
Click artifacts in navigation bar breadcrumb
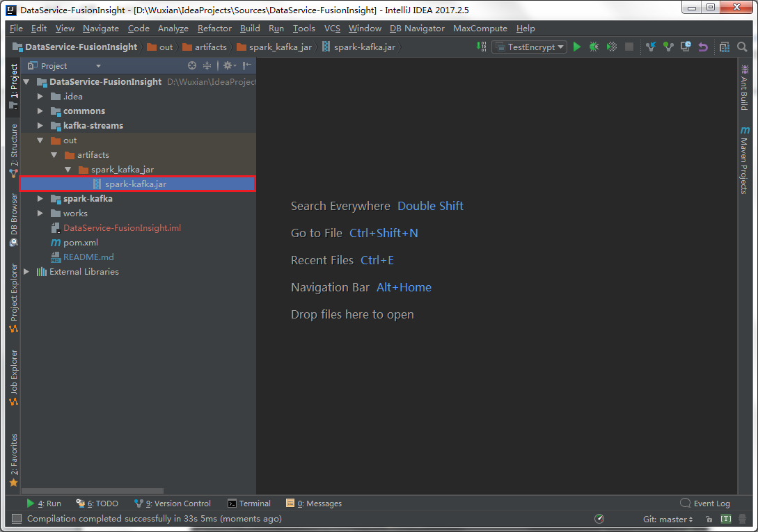click(x=205, y=47)
